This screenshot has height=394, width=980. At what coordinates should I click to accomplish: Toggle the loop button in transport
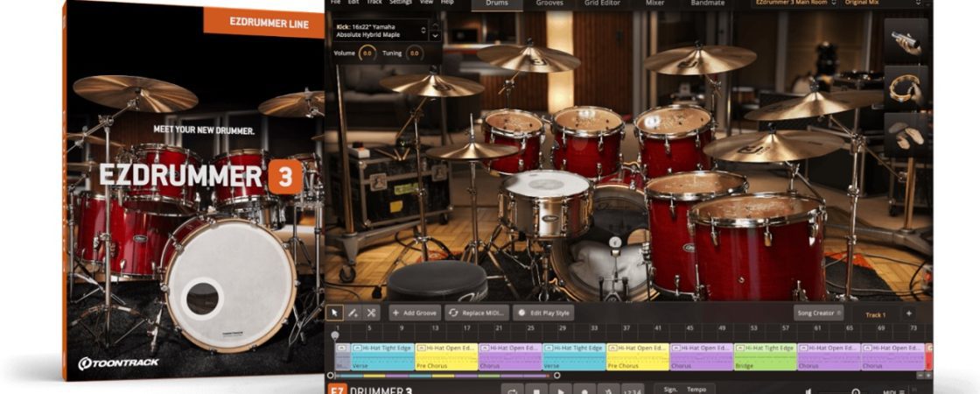[512, 390]
